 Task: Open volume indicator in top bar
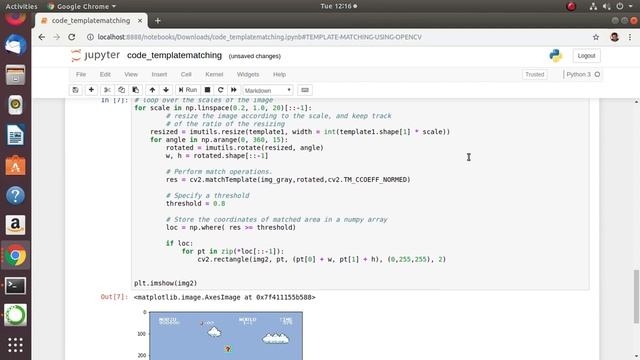click(606, 6)
